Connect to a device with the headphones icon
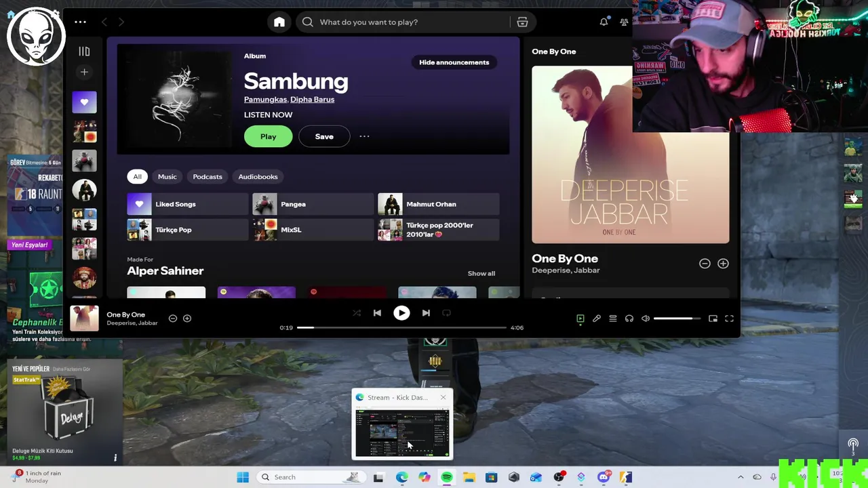 click(629, 319)
